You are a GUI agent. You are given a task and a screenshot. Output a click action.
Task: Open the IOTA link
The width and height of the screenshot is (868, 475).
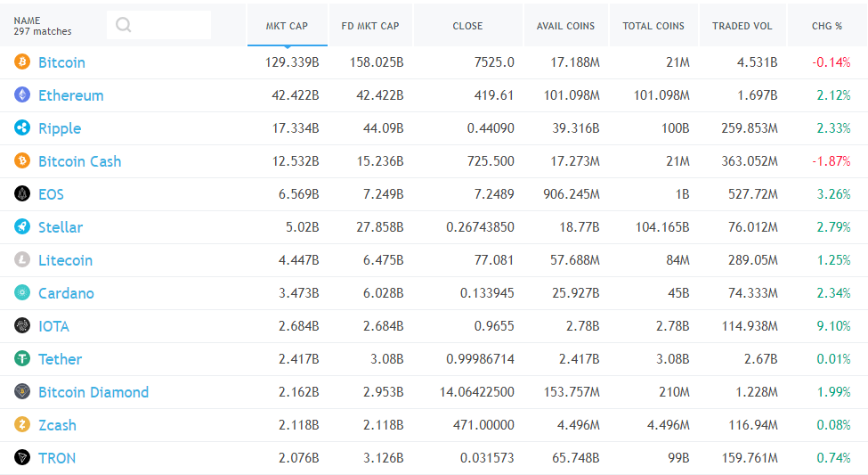pos(53,326)
